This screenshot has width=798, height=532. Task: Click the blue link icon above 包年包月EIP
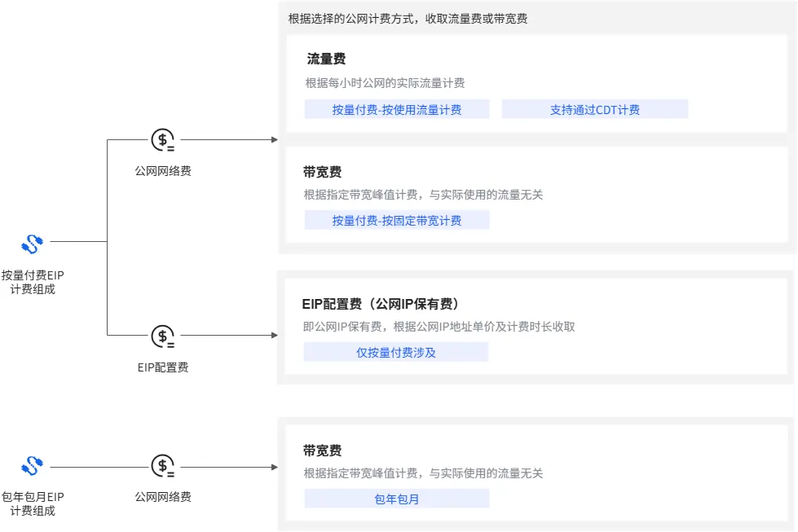click(32, 466)
